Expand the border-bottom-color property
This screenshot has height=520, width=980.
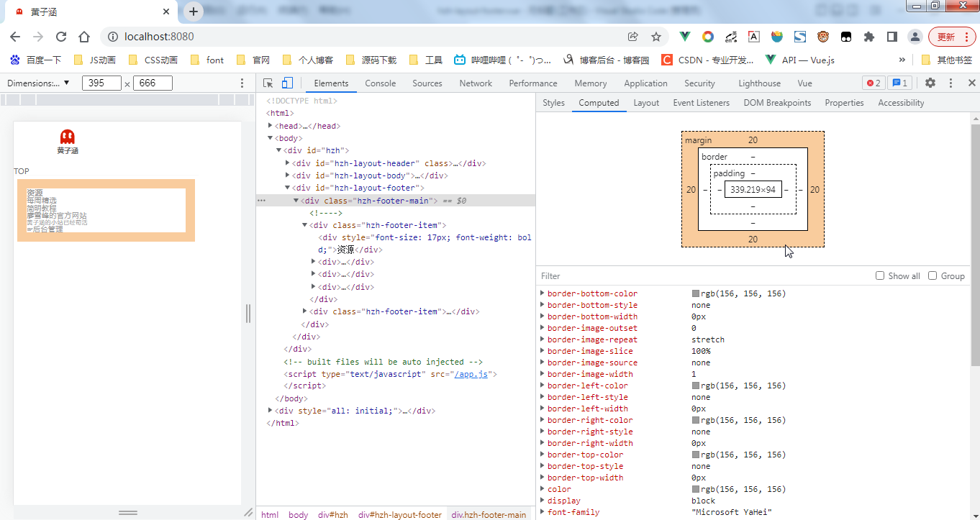pyautogui.click(x=543, y=293)
